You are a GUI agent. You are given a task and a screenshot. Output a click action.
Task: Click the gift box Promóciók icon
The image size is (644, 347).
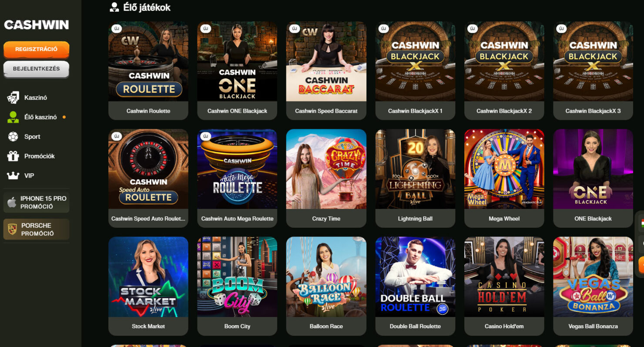pos(13,156)
